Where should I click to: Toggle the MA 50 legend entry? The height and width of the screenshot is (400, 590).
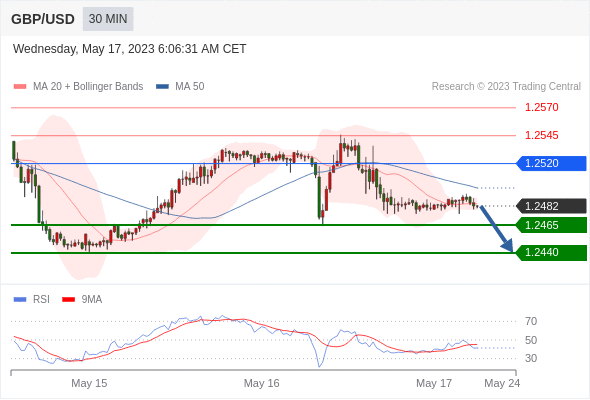(180, 87)
